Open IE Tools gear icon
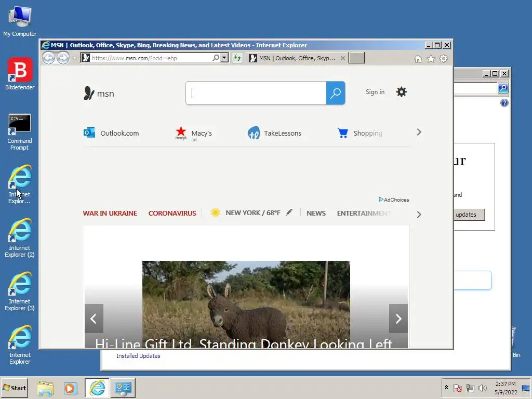Image resolution: width=532 pixels, height=399 pixels. [444, 59]
